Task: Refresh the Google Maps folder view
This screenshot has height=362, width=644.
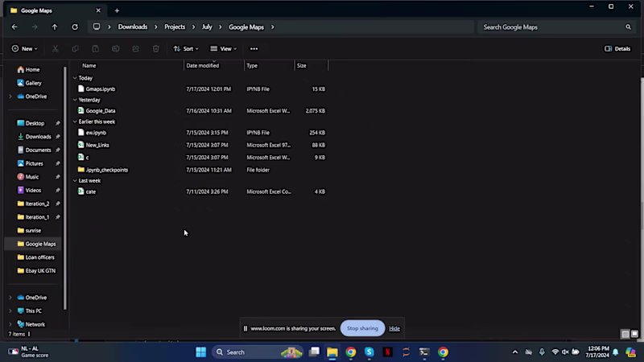Action: point(75,27)
